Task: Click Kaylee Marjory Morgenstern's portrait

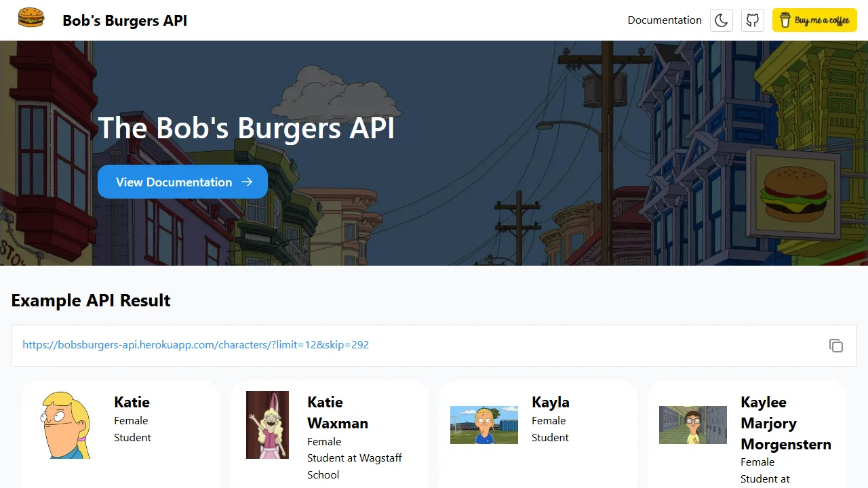Action: tap(692, 424)
